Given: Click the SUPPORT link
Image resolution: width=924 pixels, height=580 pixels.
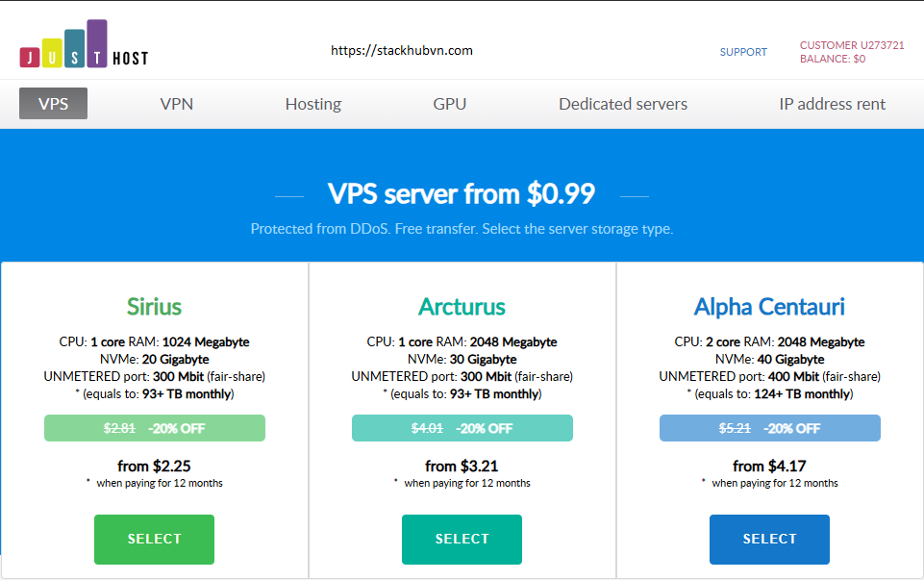Looking at the screenshot, I should 743,52.
